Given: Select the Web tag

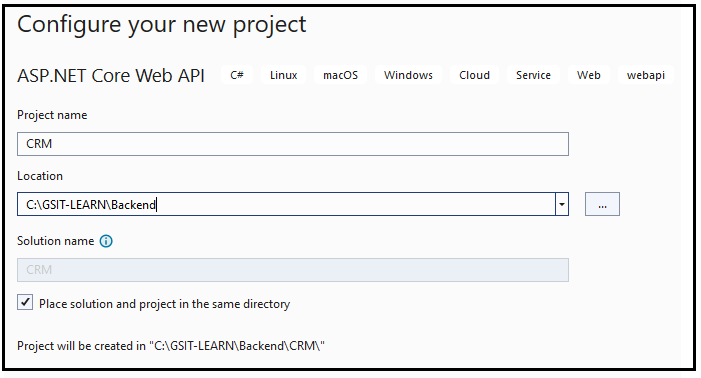Looking at the screenshot, I should (588, 75).
